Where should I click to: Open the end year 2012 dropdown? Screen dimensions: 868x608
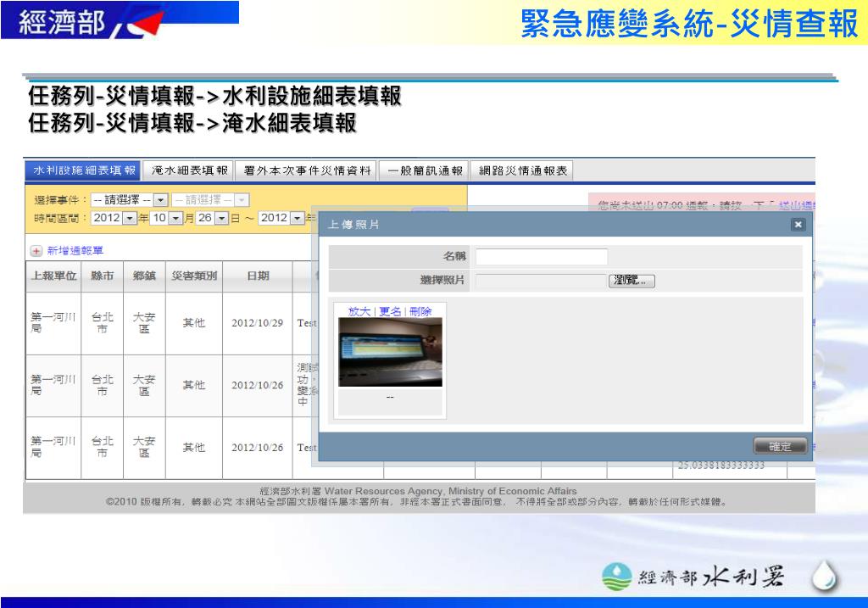pyautogui.click(x=298, y=218)
